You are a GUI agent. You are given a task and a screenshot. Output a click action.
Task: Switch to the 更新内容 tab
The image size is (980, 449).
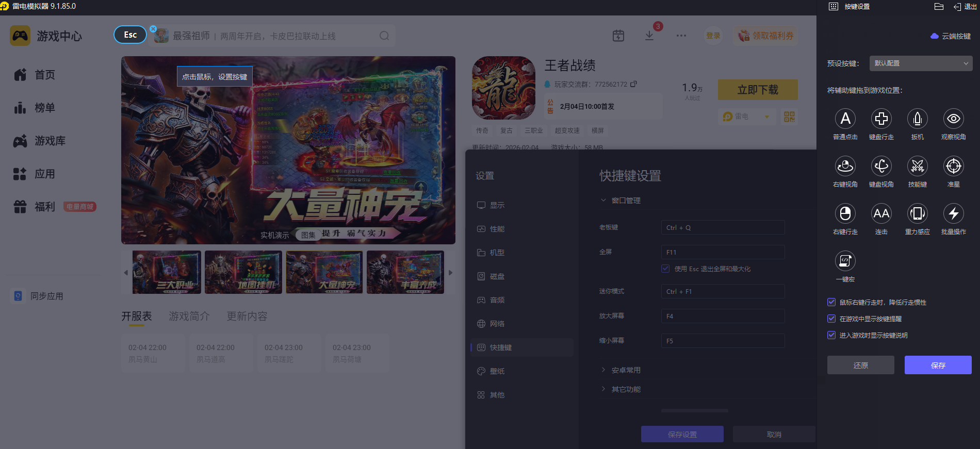(x=247, y=316)
